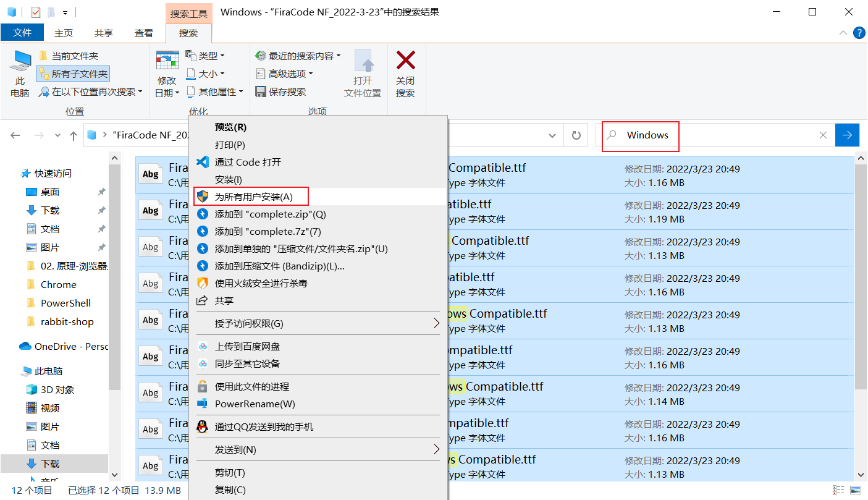The height and width of the screenshot is (500, 868).
Task: Switch to the 共享 ribbon tab
Action: pyautogui.click(x=104, y=33)
